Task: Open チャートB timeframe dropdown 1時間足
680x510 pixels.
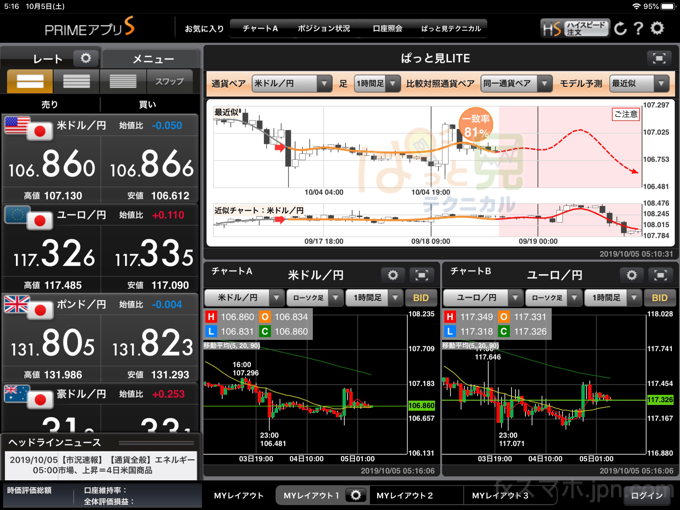Action: [612, 298]
